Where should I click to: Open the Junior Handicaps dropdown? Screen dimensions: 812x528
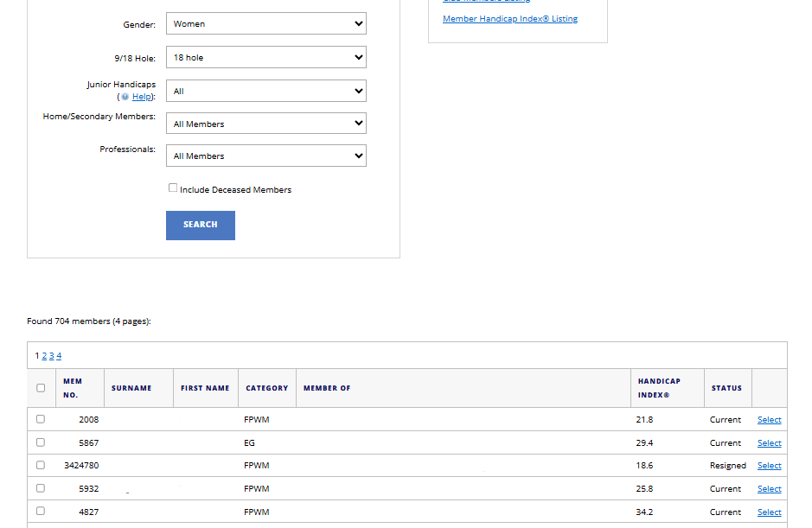[x=265, y=91]
